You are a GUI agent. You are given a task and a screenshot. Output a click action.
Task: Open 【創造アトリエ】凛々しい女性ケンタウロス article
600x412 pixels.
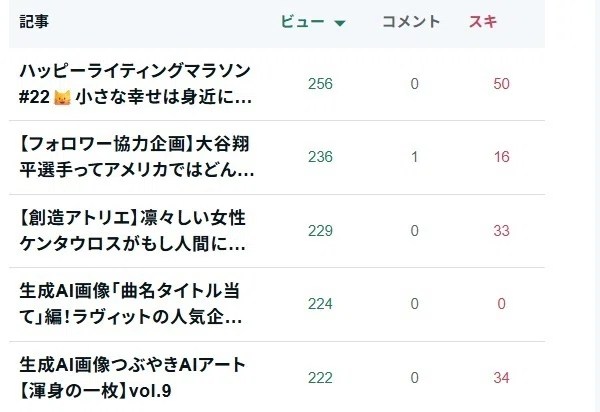click(132, 231)
